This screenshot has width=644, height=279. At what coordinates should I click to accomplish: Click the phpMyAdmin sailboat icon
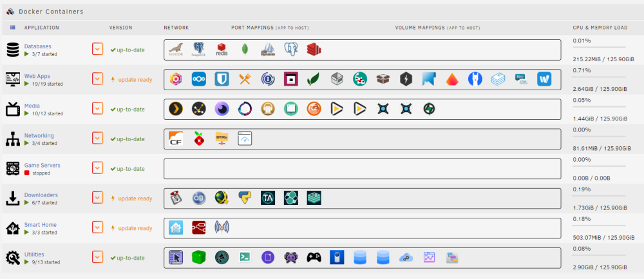click(268, 50)
